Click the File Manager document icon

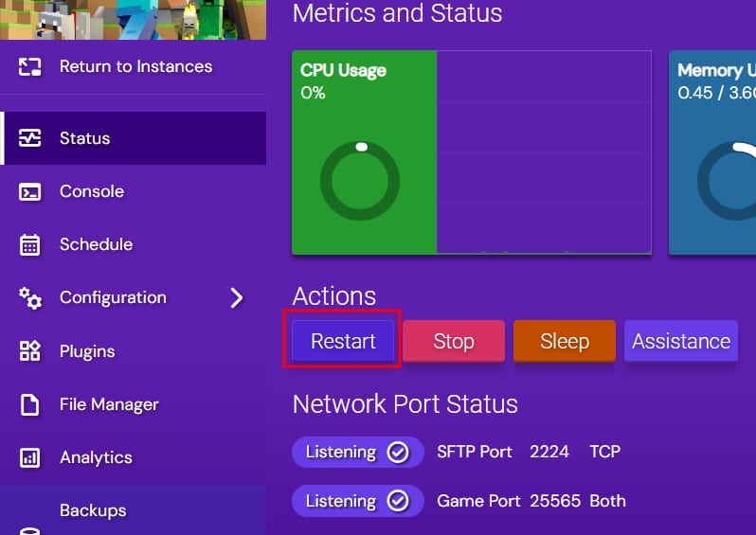30,405
